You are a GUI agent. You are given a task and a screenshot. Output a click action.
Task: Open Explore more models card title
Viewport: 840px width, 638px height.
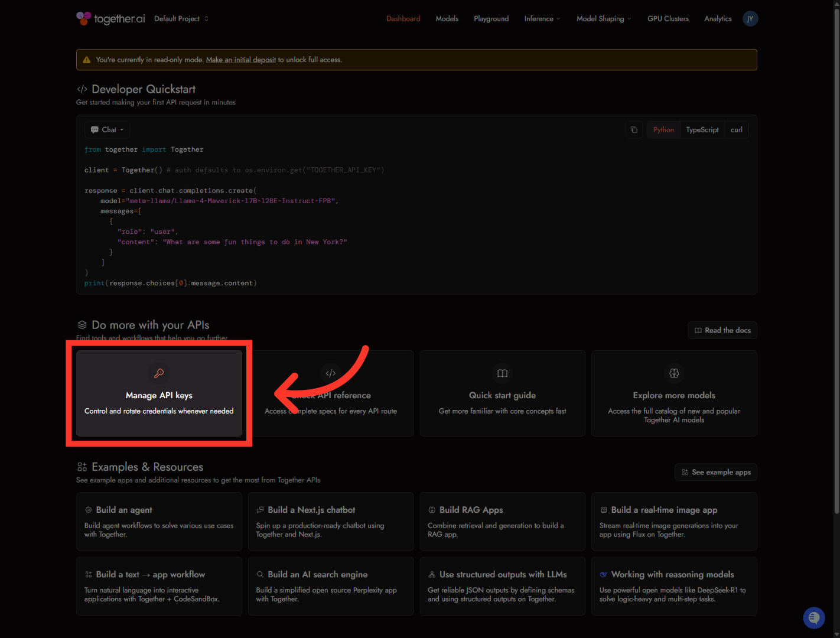674,395
